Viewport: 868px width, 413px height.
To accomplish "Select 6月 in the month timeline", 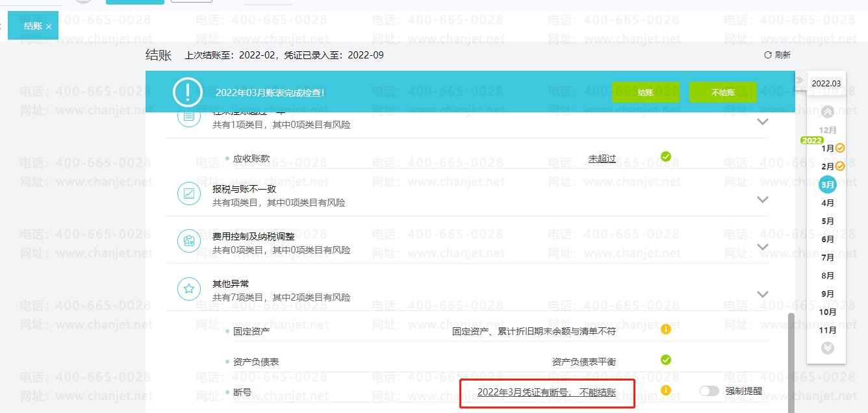I will coord(828,239).
